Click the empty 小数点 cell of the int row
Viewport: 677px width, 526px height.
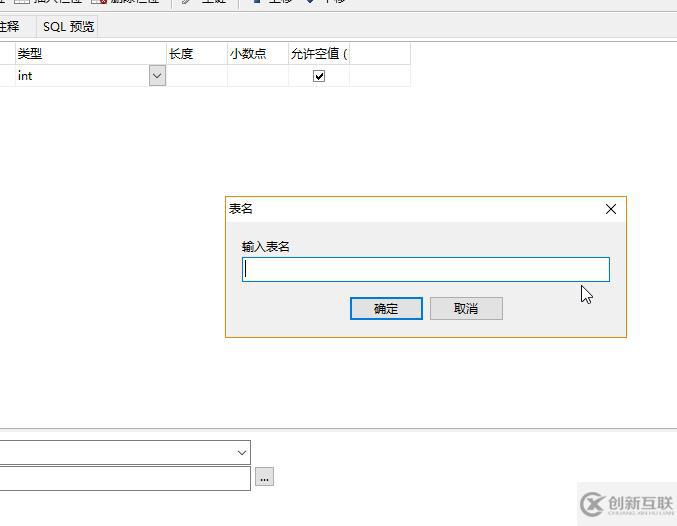[258, 76]
